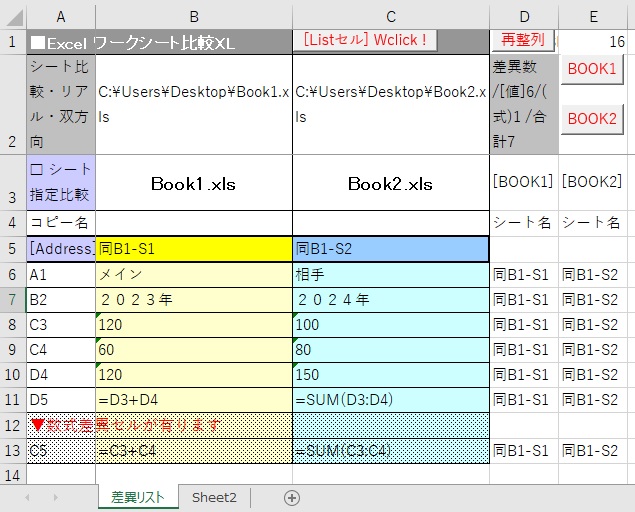635x512 pixels.
Task: Click the □ シート指定比較 cell
Action: pos(61,182)
